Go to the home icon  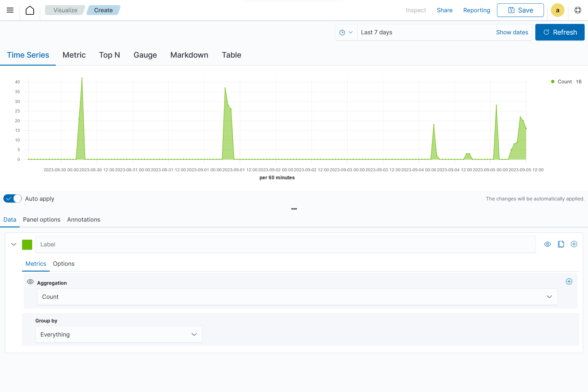tap(30, 10)
